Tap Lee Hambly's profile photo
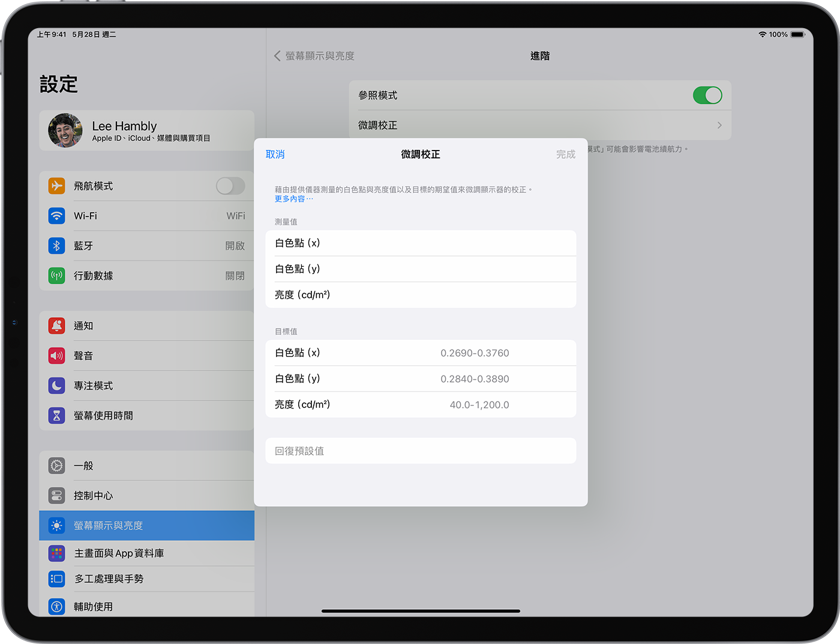This screenshot has height=644, width=840. [x=65, y=130]
